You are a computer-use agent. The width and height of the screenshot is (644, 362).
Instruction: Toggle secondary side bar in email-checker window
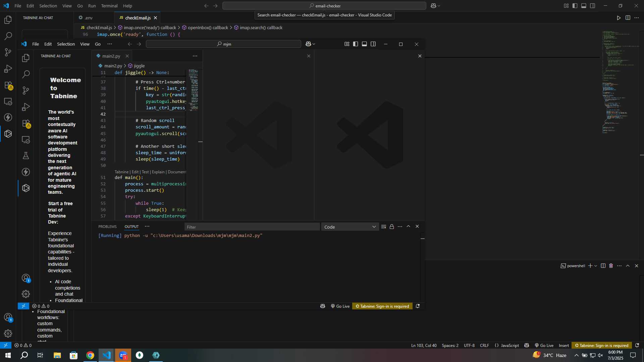tap(593, 6)
